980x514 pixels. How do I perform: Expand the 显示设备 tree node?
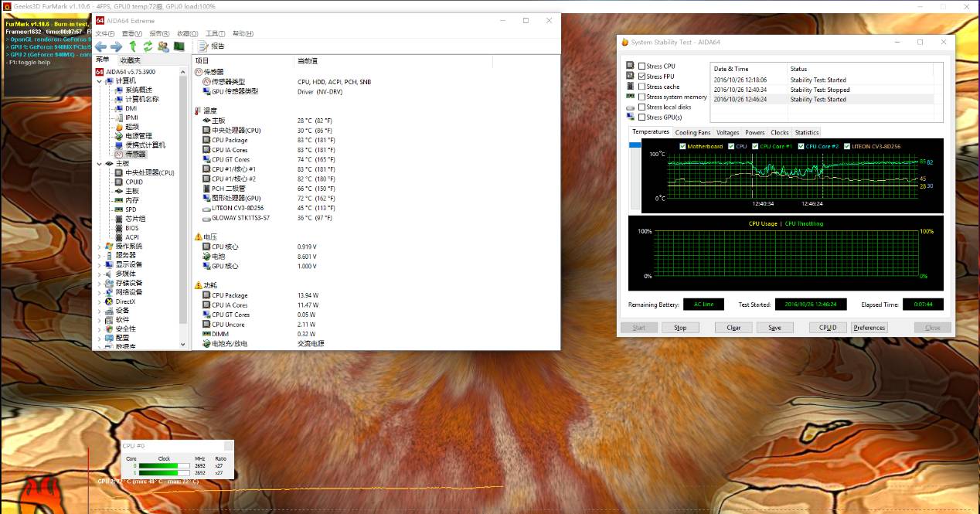point(99,264)
